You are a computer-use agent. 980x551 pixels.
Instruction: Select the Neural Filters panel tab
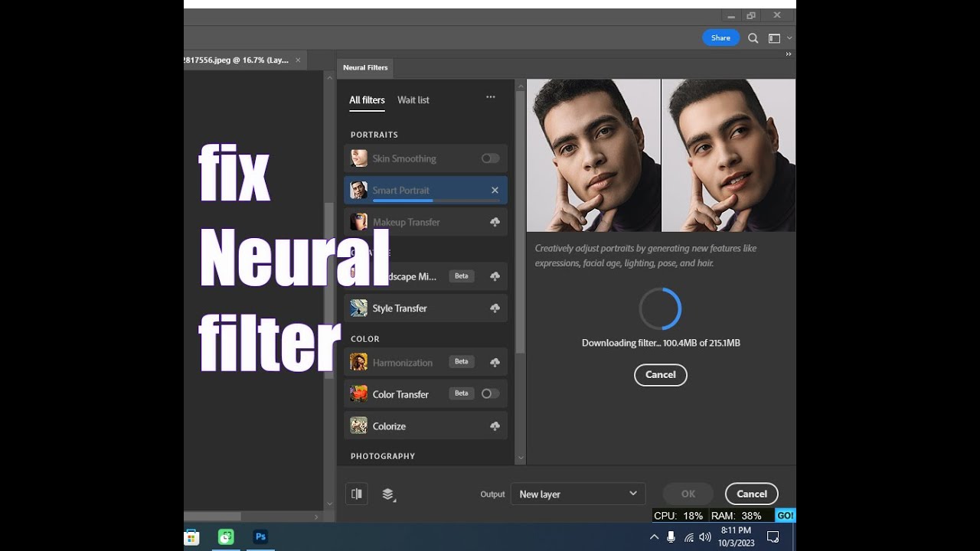point(365,67)
